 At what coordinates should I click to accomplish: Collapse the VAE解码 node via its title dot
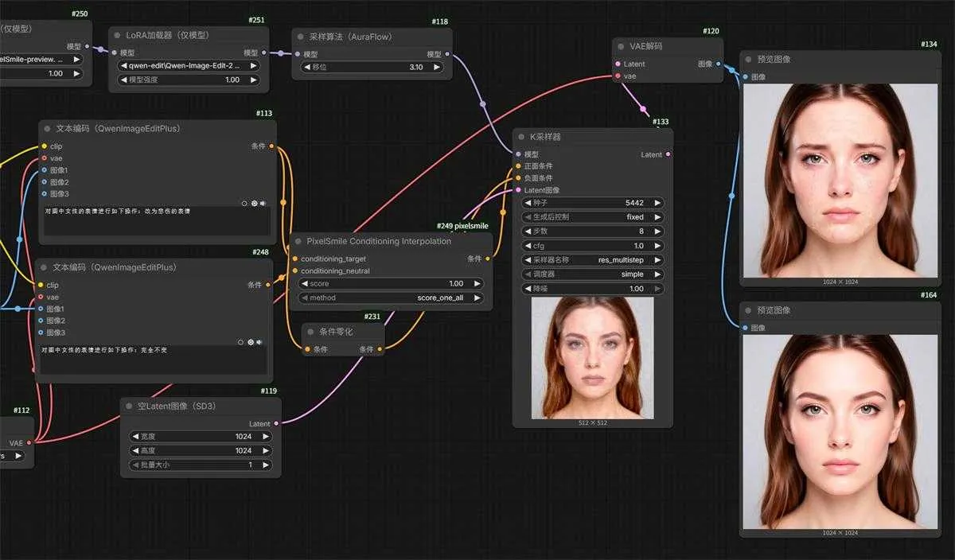[x=619, y=46]
